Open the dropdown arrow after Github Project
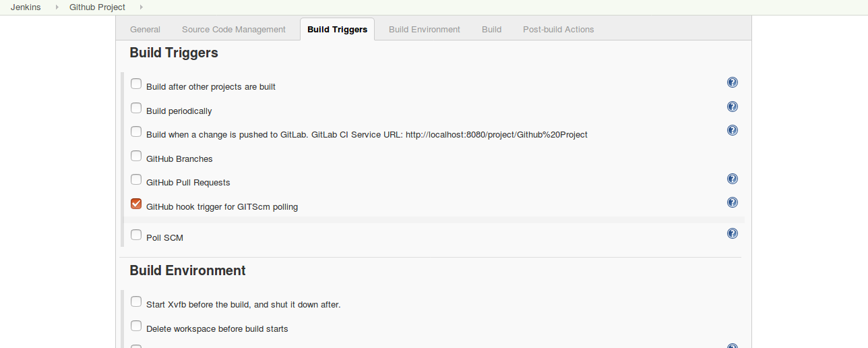 141,7
